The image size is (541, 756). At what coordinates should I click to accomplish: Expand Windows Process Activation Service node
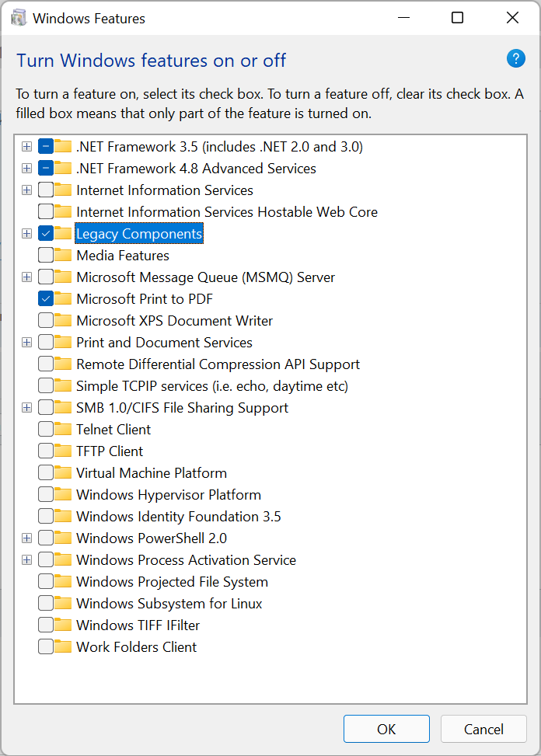[27, 559]
